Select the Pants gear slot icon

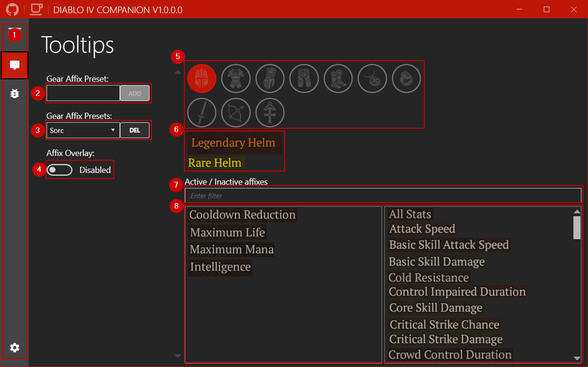pyautogui.click(x=304, y=78)
